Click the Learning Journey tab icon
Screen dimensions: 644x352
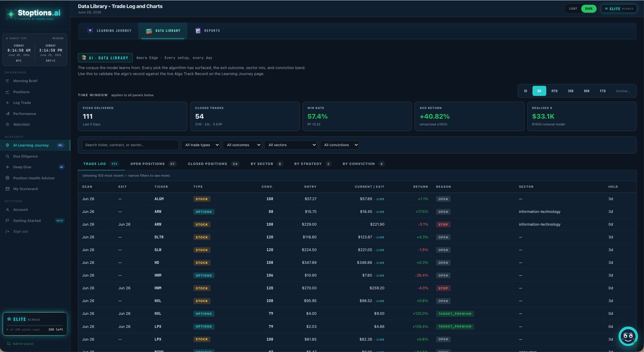point(90,31)
